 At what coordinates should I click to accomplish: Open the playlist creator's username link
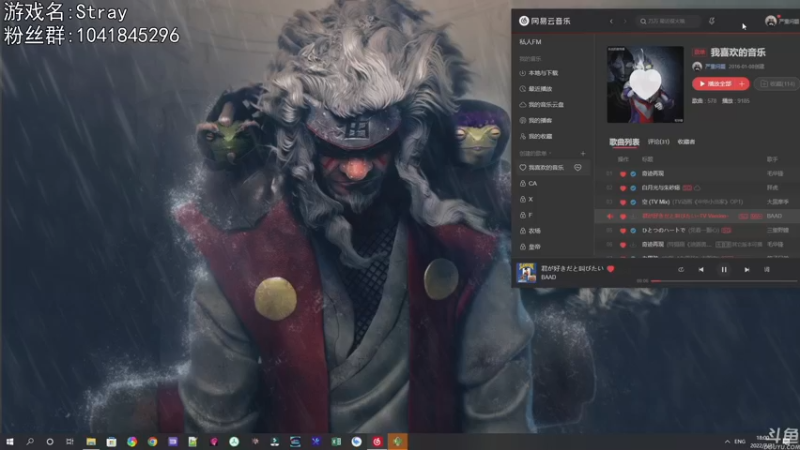[x=715, y=66]
